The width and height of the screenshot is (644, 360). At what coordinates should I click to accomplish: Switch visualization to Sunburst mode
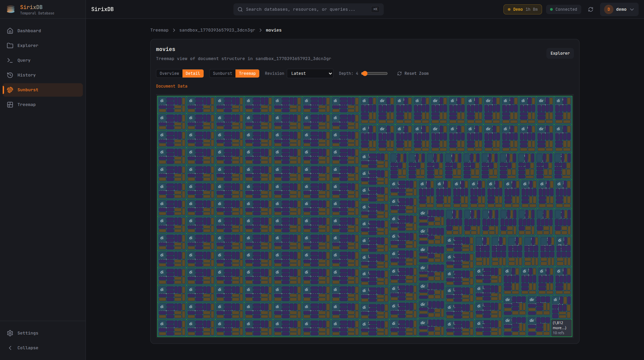222,73
